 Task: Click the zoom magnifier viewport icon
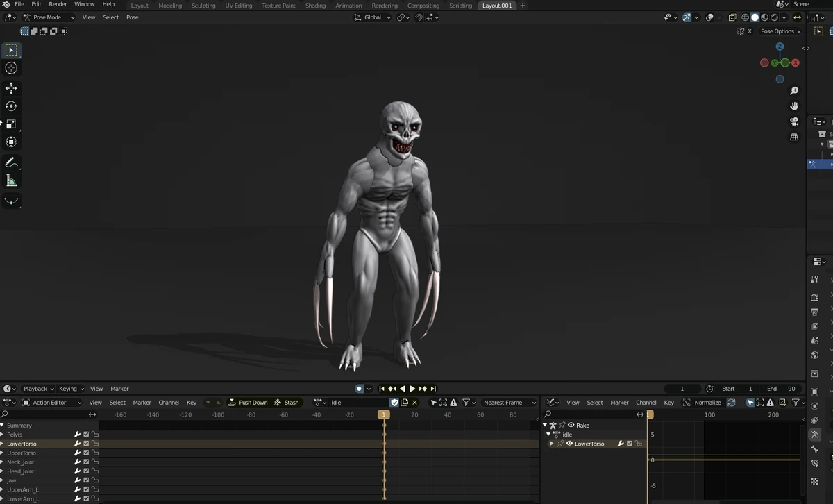click(794, 91)
